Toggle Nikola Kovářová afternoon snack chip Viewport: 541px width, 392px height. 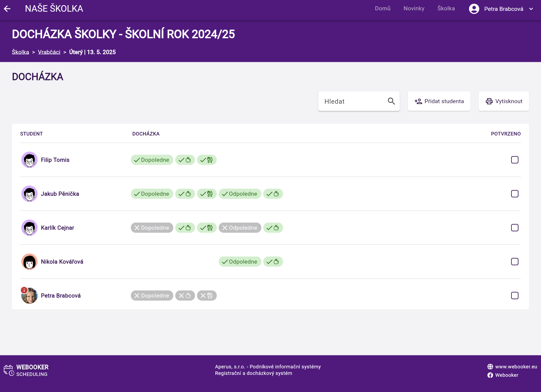[x=273, y=262]
